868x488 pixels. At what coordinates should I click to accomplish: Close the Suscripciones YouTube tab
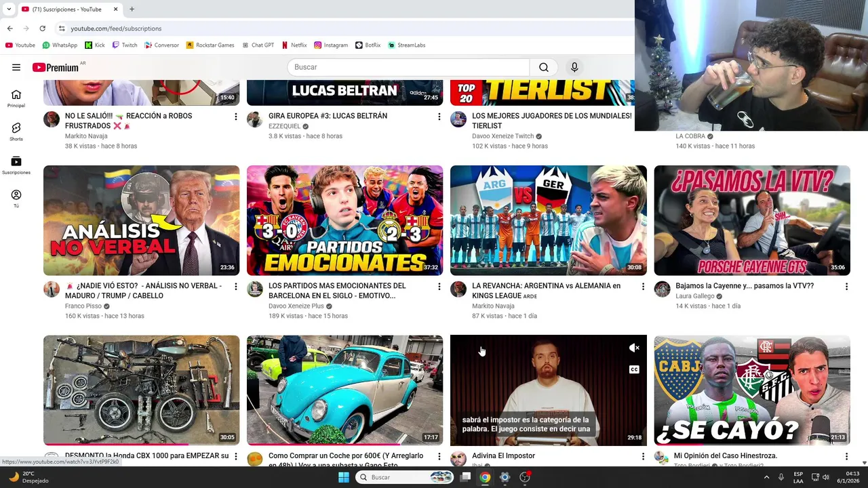[x=115, y=9]
